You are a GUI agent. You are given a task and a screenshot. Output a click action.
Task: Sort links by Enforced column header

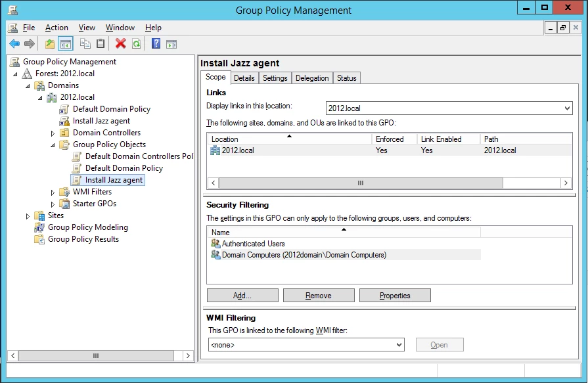(394, 139)
